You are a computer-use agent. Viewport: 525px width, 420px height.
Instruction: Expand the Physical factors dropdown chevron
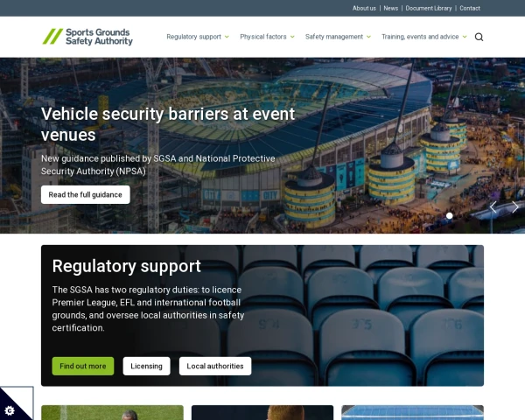pyautogui.click(x=292, y=37)
